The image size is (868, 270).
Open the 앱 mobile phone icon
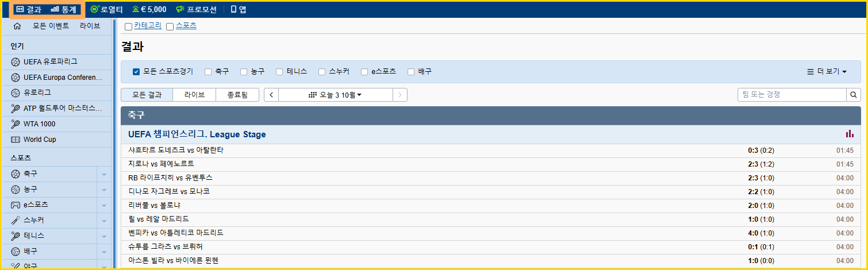[x=233, y=9]
